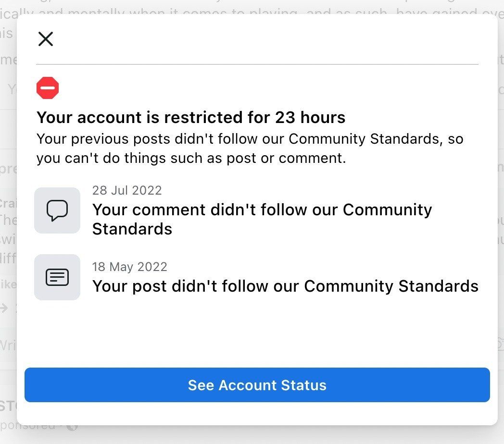Click the Community Standards explanation paragraph
The image size is (504, 444).
point(250,148)
